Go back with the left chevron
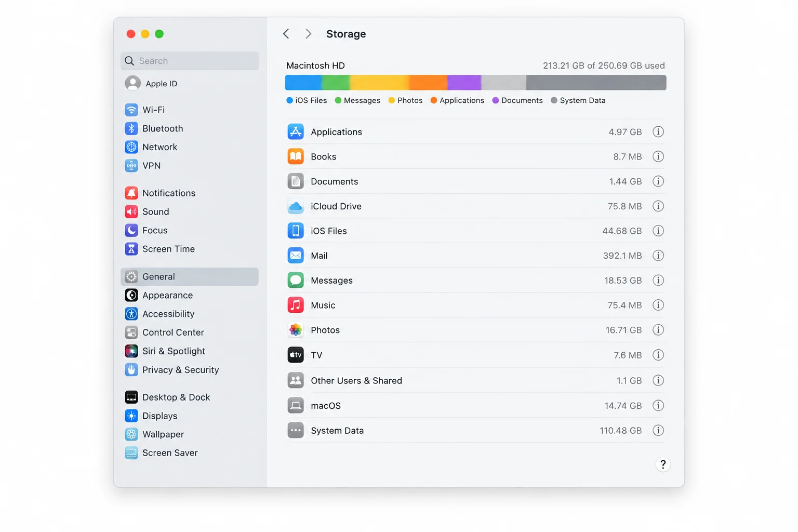Image resolution: width=798 pixels, height=532 pixels. [x=286, y=34]
